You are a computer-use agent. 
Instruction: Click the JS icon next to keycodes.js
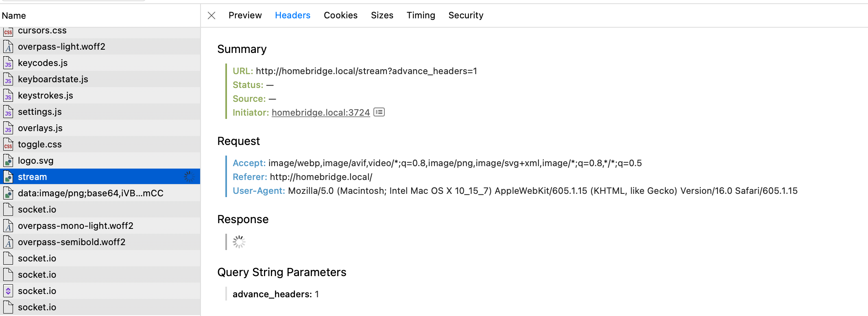click(x=8, y=64)
